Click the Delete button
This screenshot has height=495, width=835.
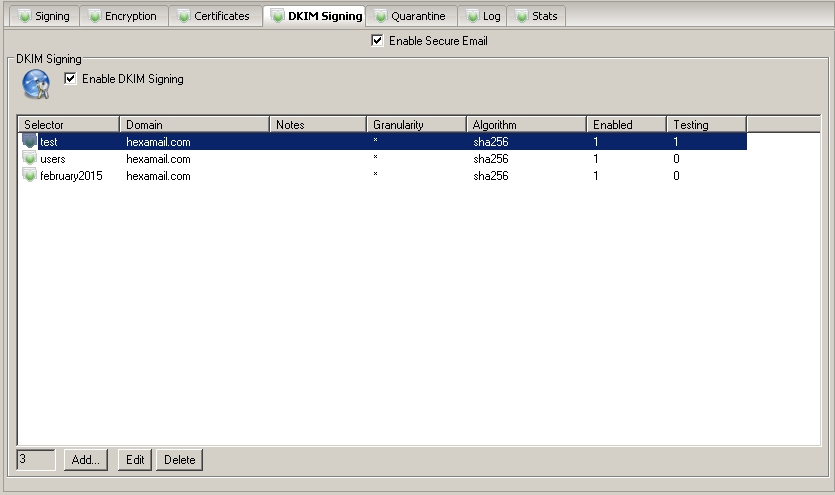(179, 460)
